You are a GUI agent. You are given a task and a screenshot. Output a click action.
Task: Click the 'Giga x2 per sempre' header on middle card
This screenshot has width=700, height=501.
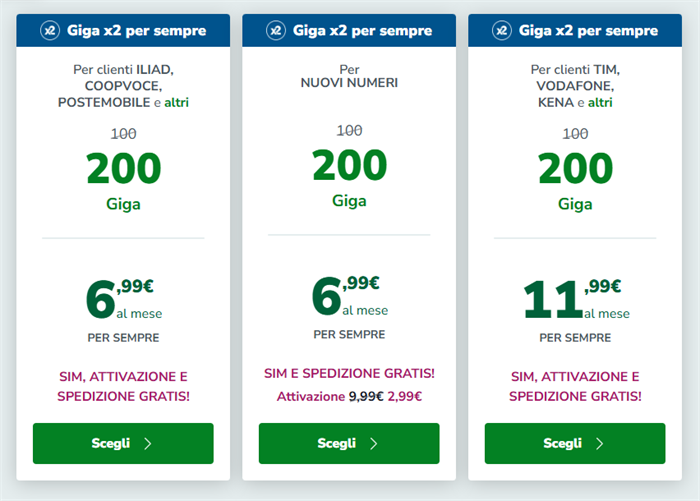click(349, 30)
